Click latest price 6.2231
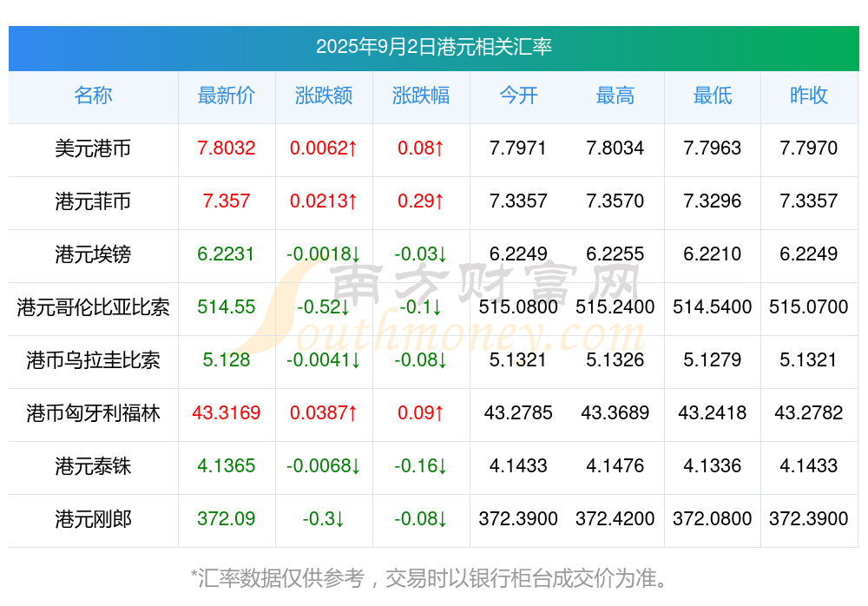 [x=226, y=254]
